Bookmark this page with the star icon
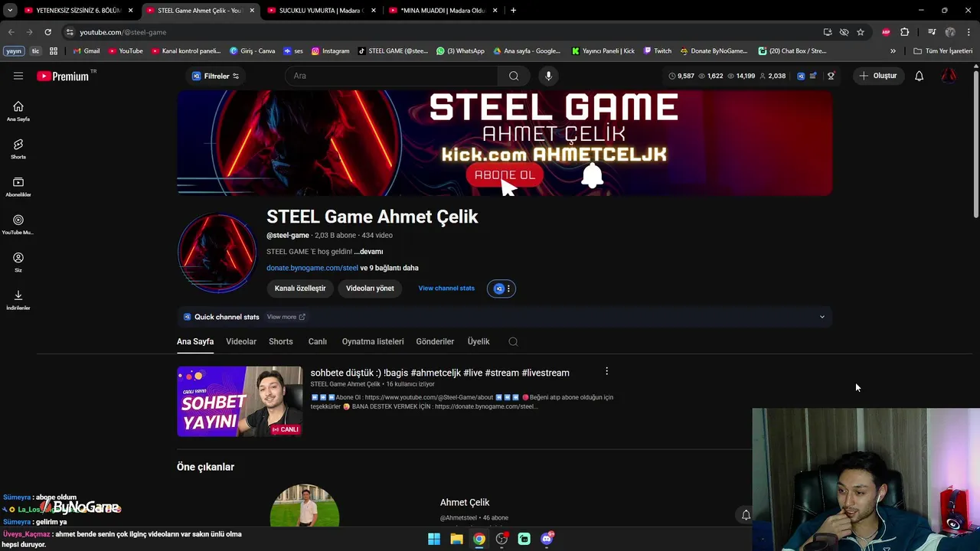The image size is (980, 551). click(x=861, y=32)
